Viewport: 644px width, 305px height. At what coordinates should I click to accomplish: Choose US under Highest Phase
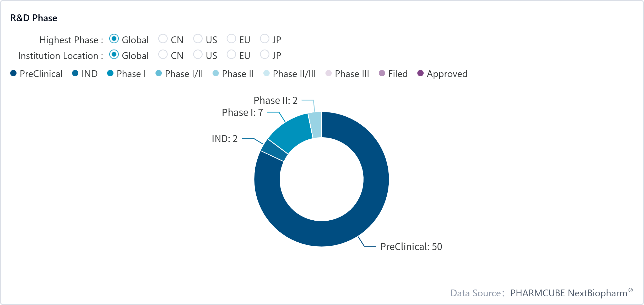point(198,39)
